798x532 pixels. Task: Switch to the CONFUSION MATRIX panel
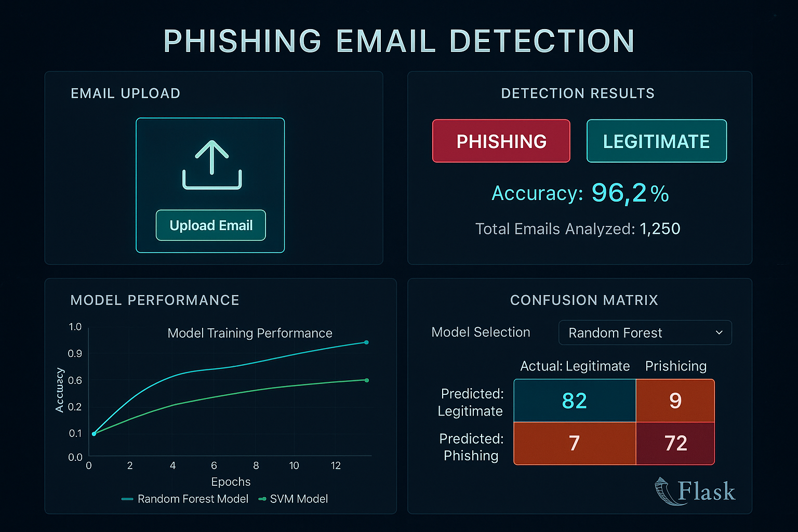(584, 300)
